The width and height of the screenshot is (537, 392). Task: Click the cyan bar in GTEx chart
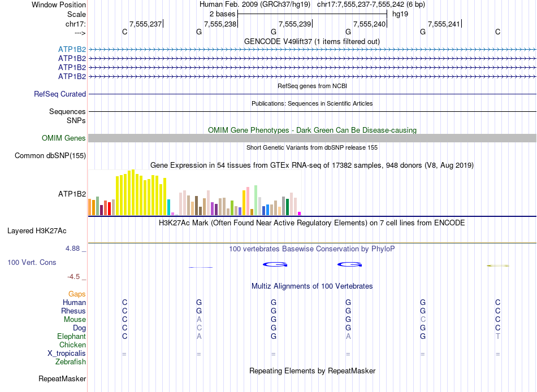(x=168, y=207)
